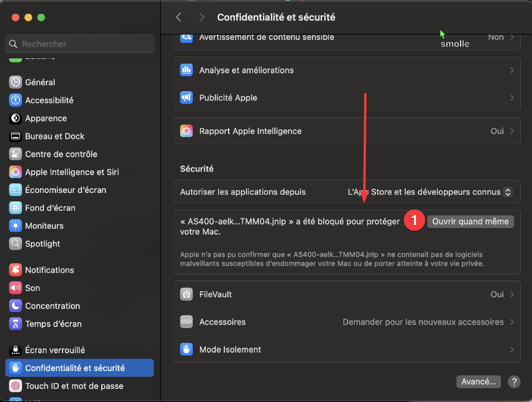The height and width of the screenshot is (402, 532).
Task: Click the Non value on Avertissement de contenu sensible
Action: pos(496,38)
